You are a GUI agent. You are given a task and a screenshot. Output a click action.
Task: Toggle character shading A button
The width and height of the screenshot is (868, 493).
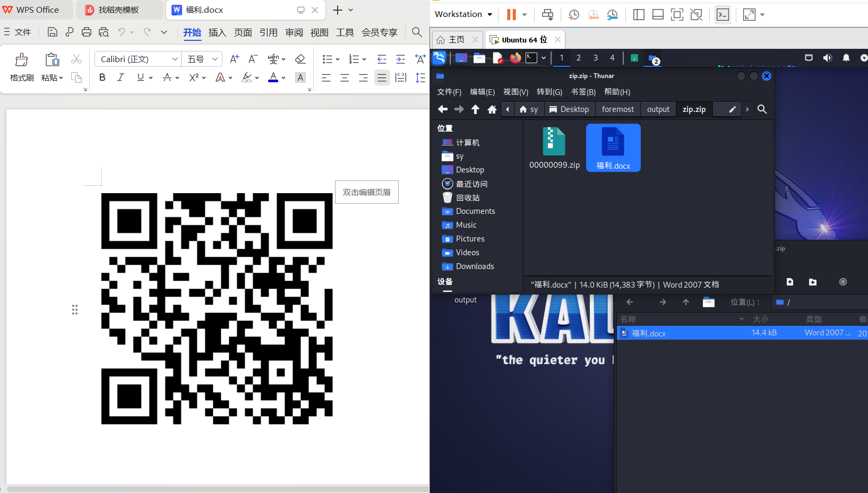tap(300, 77)
